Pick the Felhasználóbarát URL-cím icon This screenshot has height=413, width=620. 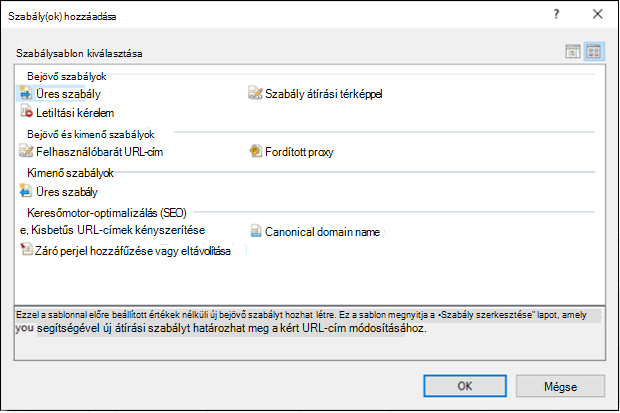(x=26, y=152)
